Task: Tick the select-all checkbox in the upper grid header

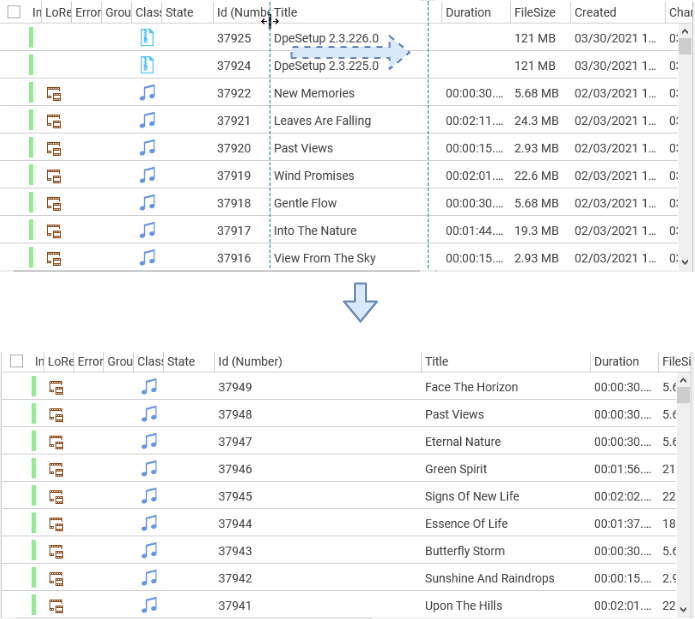Action: coord(14,13)
